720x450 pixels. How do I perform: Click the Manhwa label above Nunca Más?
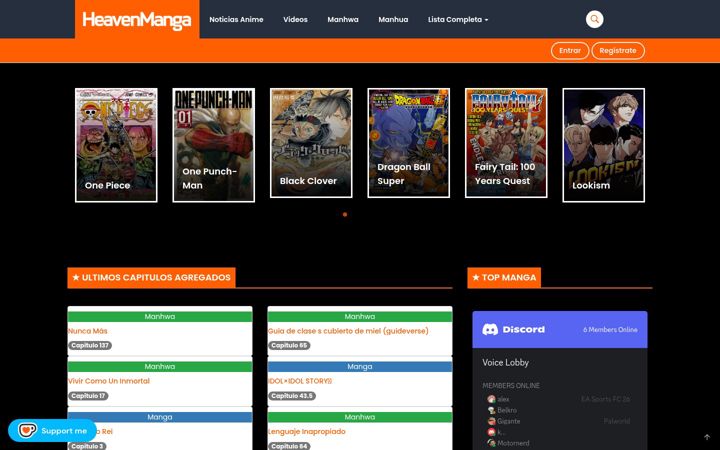[x=160, y=316]
